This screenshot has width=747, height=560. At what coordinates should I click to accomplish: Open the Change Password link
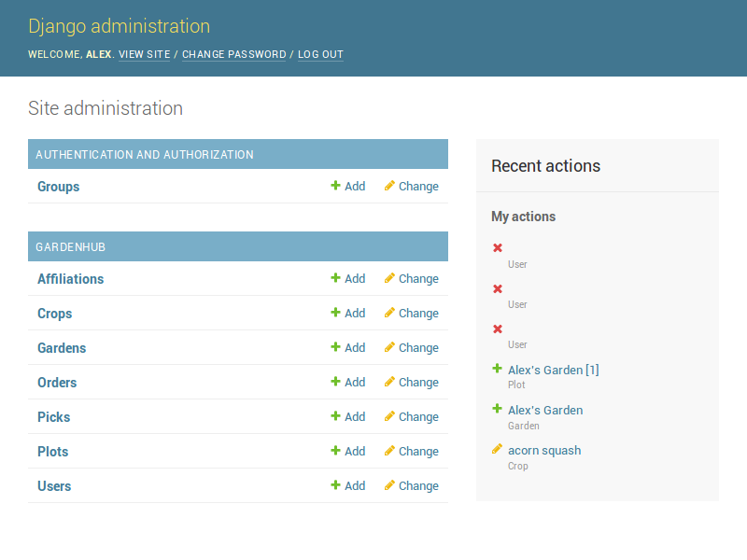234,54
